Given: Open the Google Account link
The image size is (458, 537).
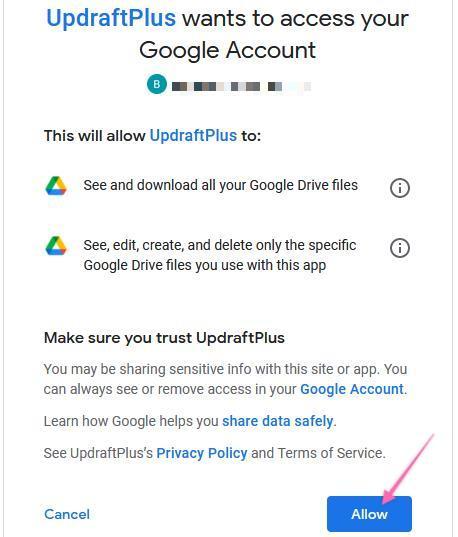Looking at the screenshot, I should (x=352, y=389).
